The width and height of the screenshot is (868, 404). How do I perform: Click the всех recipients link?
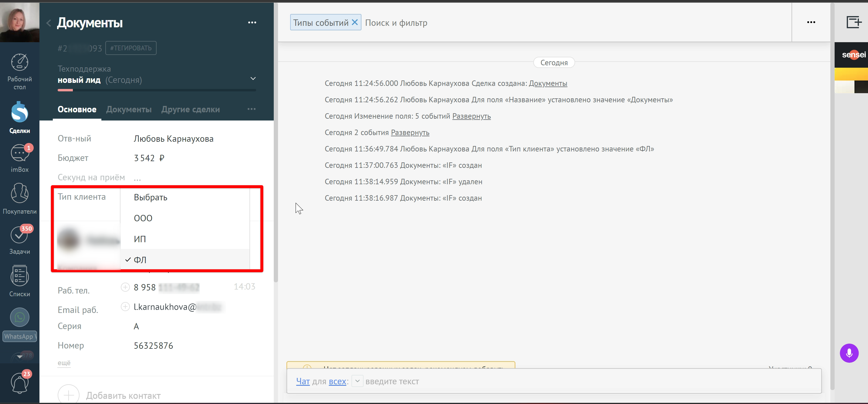[x=337, y=381]
